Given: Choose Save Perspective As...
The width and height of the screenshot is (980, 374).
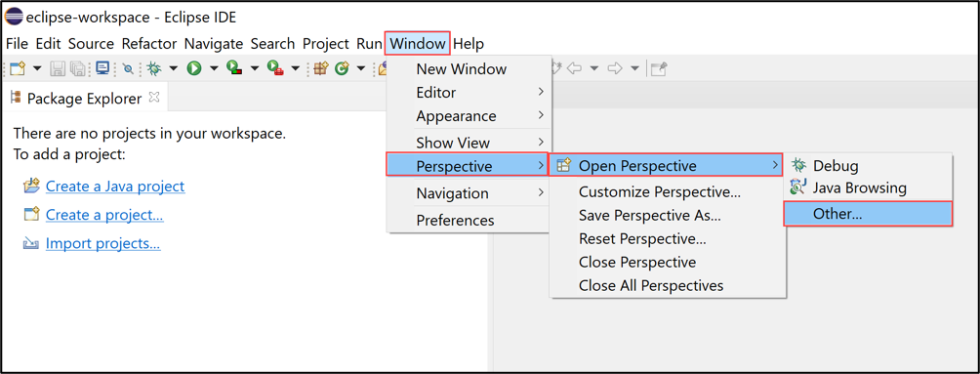Looking at the screenshot, I should pyautogui.click(x=667, y=215).
